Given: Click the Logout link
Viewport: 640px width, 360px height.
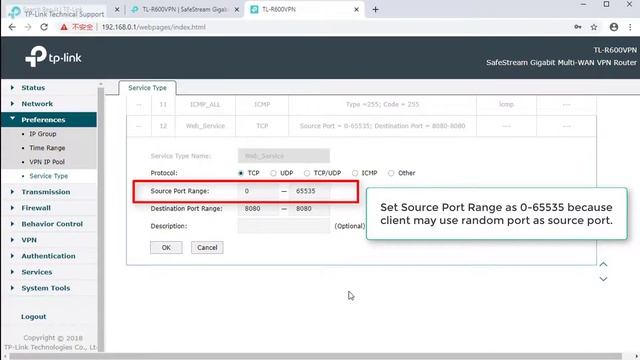Looking at the screenshot, I should 33,317.
